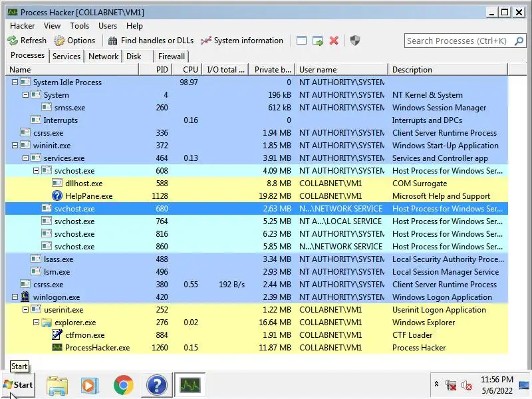Select the lsm.exe process row
This screenshot has width=532, height=399.
click(257, 272)
